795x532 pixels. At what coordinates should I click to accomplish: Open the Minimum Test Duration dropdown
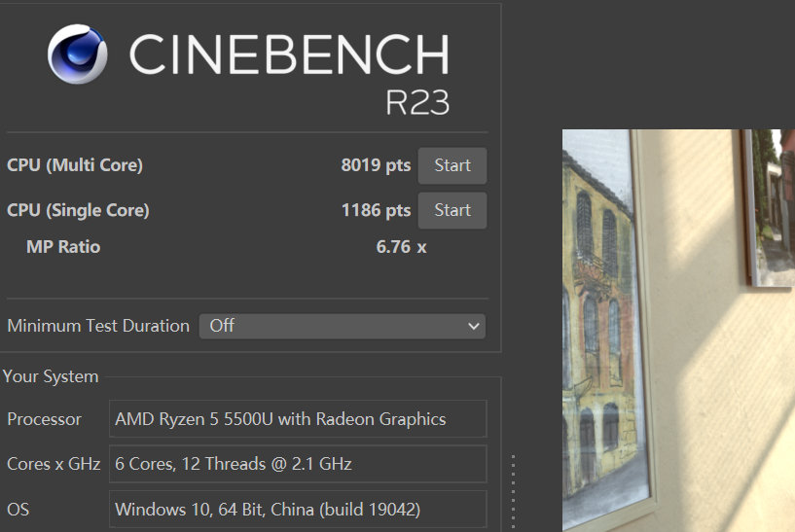pyautogui.click(x=343, y=326)
